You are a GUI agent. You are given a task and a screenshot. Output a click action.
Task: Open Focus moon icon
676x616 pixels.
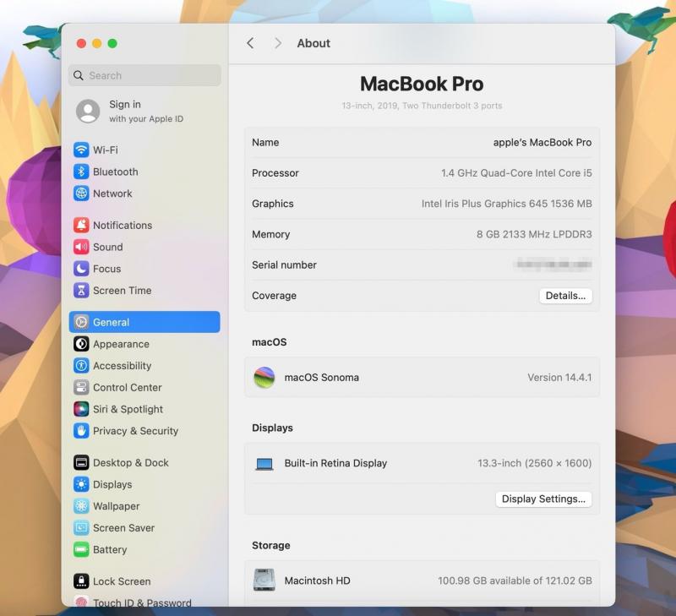[81, 269]
